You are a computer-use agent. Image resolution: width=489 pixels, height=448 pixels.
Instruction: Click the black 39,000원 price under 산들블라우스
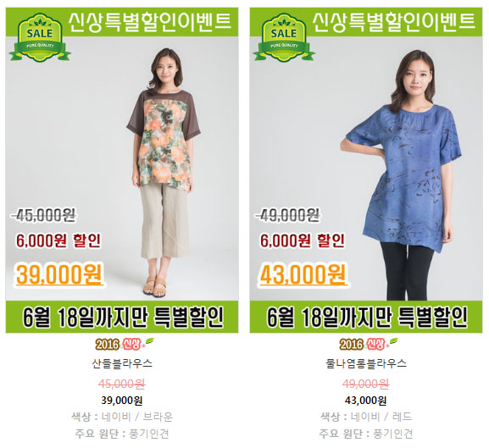pos(122,401)
